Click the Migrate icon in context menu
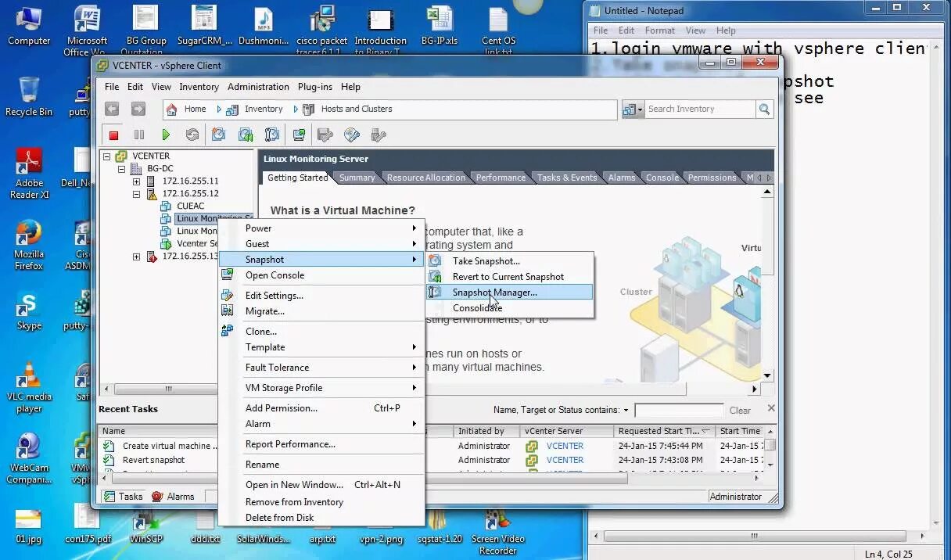The height and width of the screenshot is (560, 951). (228, 311)
